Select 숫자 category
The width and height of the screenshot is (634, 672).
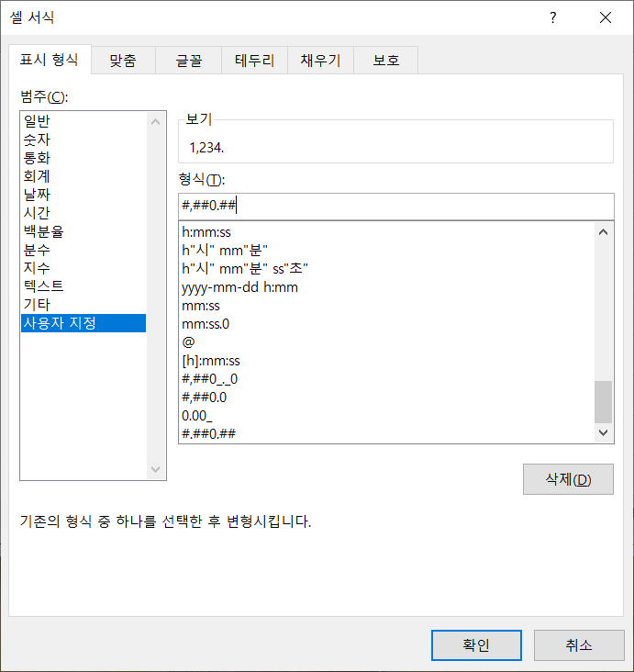pyautogui.click(x=83, y=140)
